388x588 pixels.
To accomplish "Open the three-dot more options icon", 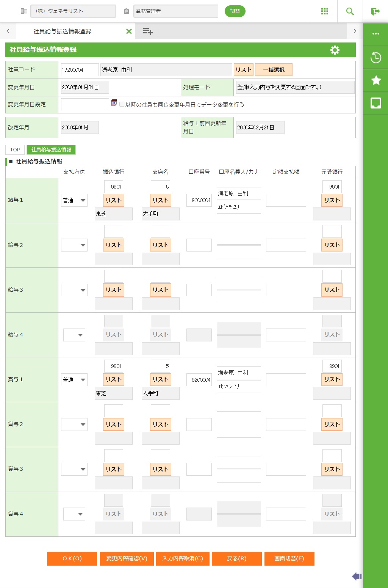I will coord(376,34).
